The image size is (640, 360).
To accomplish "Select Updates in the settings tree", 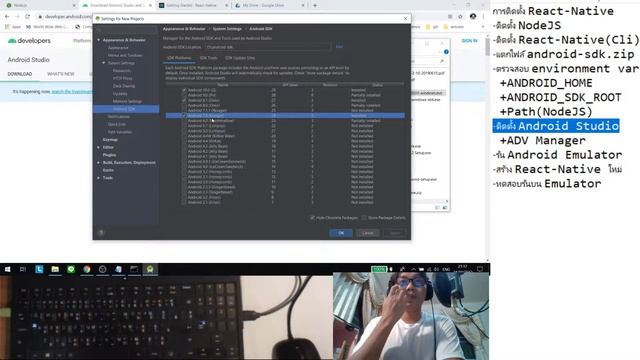I will pyautogui.click(x=120, y=93).
